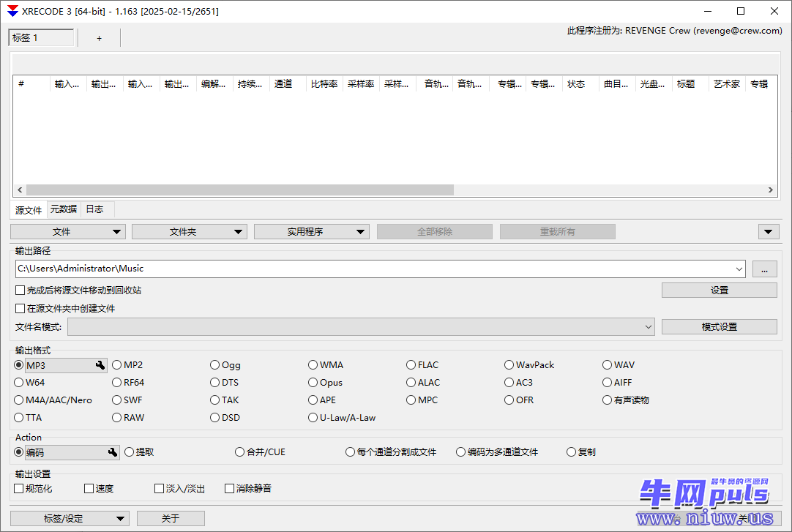Click the 设置 button
The height and width of the screenshot is (532, 792).
[720, 291]
